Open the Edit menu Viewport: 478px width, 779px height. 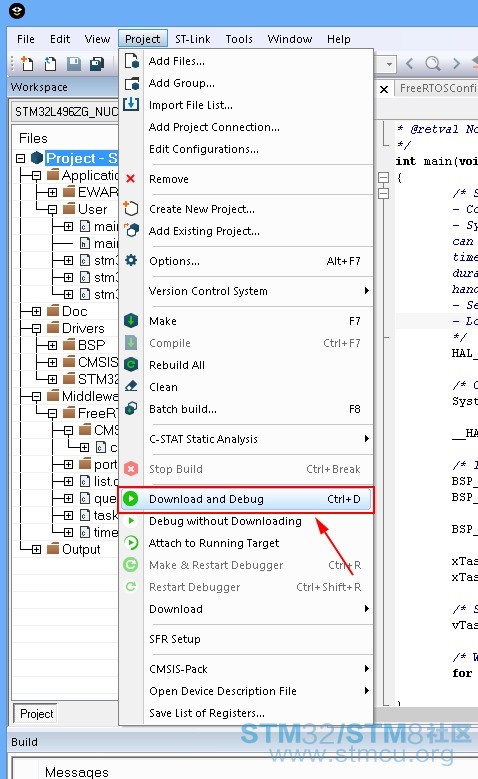point(60,39)
